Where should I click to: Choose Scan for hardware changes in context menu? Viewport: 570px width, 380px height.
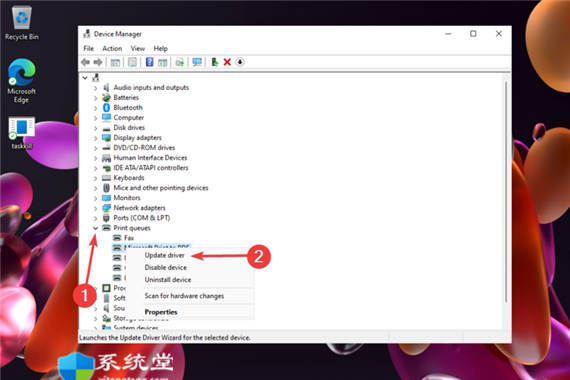click(184, 296)
